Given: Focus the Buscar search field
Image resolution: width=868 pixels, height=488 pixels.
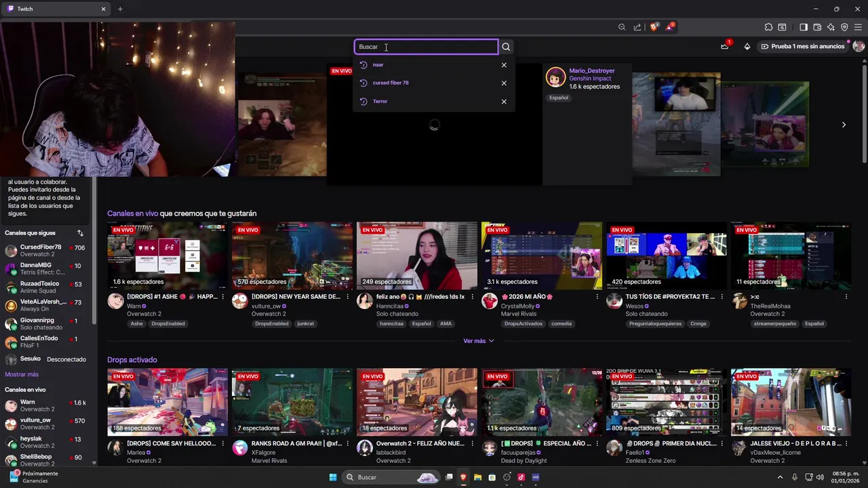Looking at the screenshot, I should click(x=426, y=47).
